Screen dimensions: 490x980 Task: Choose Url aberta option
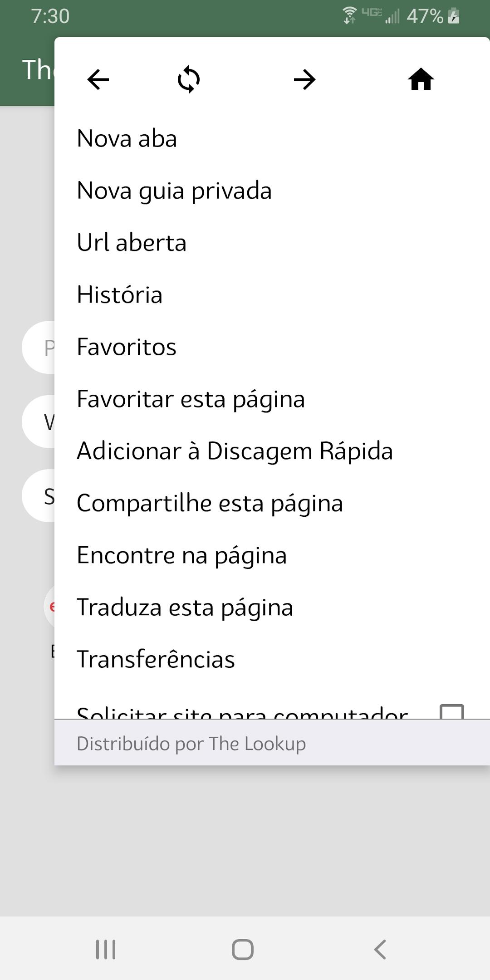(132, 243)
